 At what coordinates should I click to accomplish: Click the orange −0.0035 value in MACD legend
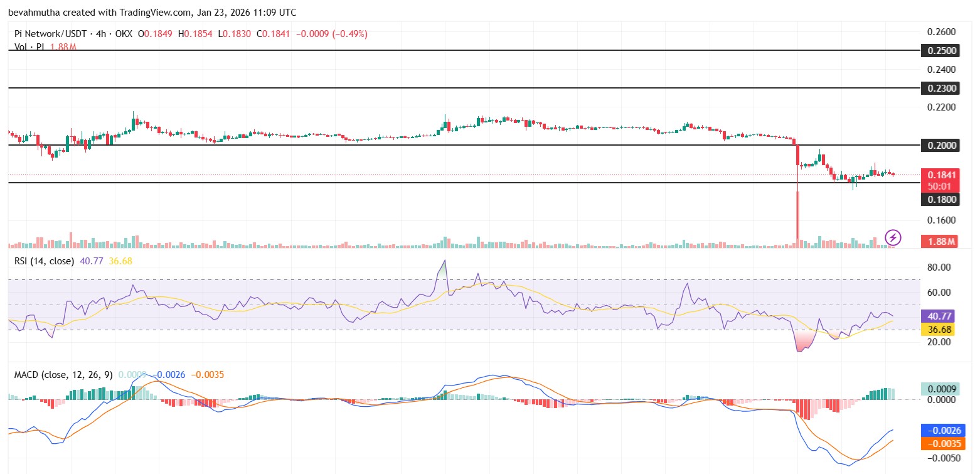207,375
